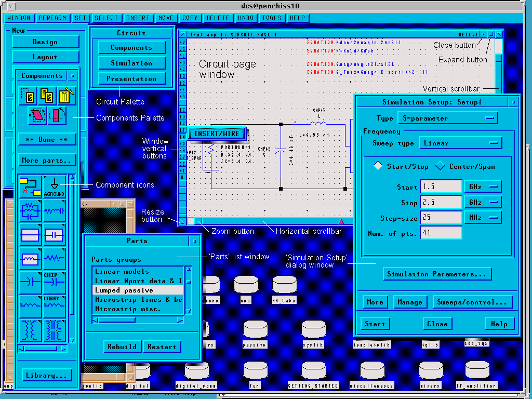Image resolution: width=532 pixels, height=399 pixels.
Task: Click the wire connection component icon
Action: coord(30,186)
